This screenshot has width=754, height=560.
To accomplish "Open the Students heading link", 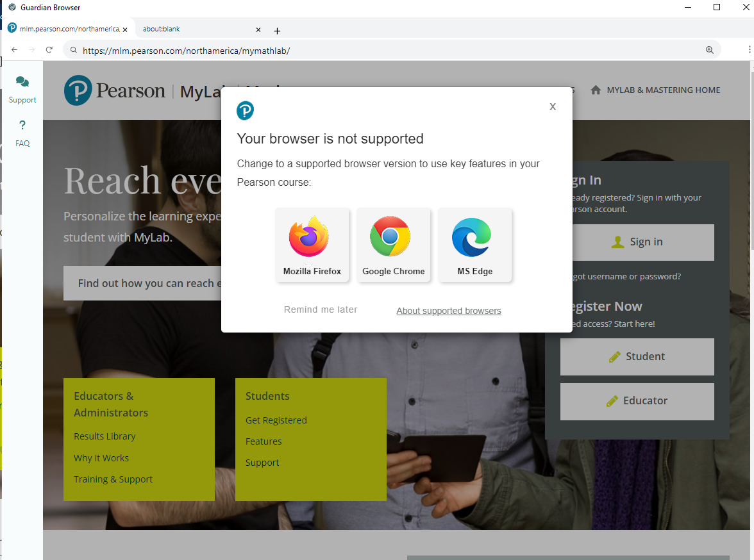I will click(x=267, y=396).
